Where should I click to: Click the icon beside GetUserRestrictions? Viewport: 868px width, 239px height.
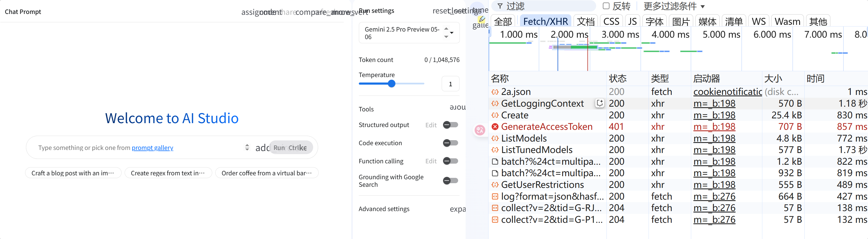pyautogui.click(x=495, y=185)
